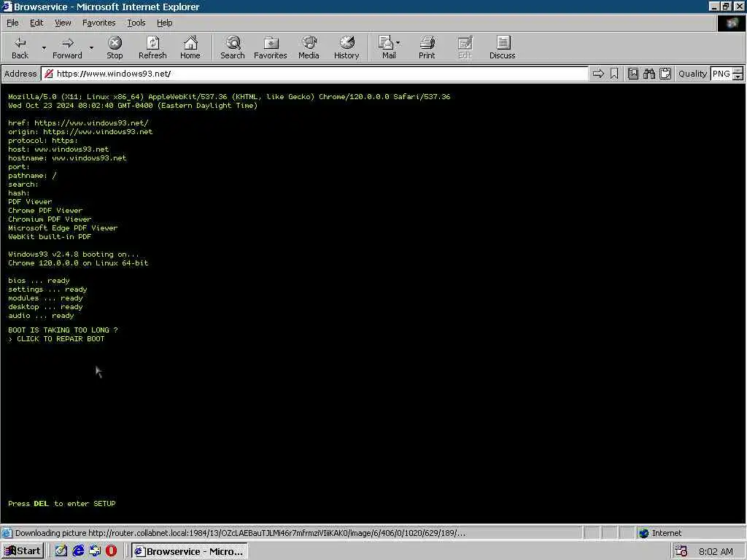The height and width of the screenshot is (560, 747).
Task: Launch Opera from the quick launch bar
Action: point(111,551)
